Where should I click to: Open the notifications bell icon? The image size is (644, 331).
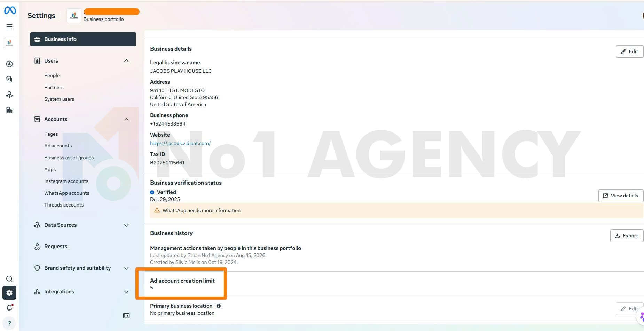[9, 308]
